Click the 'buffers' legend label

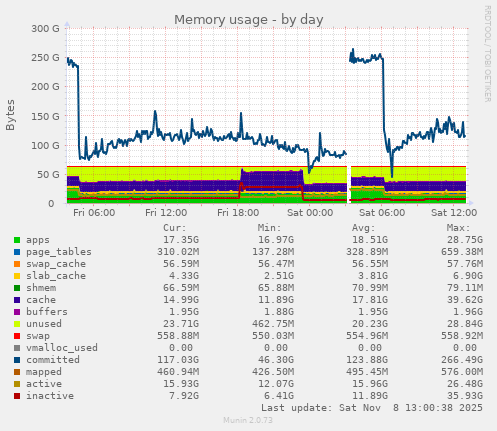point(47,312)
